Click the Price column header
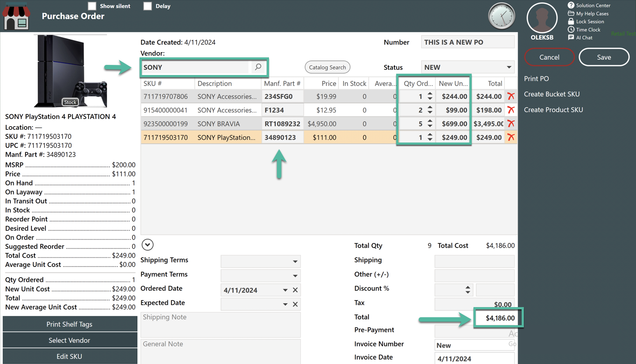Image resolution: width=636 pixels, height=364 pixels. point(322,83)
